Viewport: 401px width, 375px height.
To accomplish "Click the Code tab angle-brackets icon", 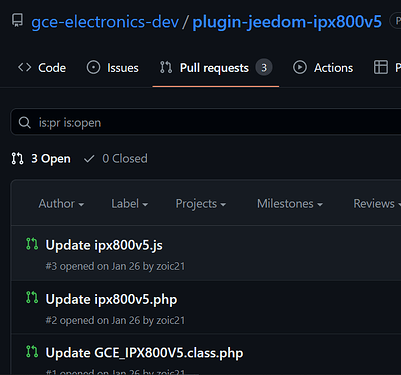I will point(25,67).
